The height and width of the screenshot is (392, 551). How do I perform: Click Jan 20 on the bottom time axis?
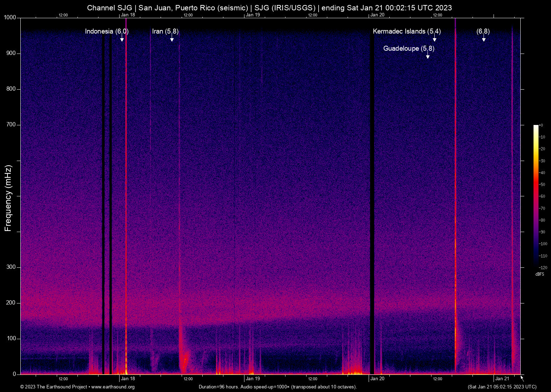pos(377,379)
